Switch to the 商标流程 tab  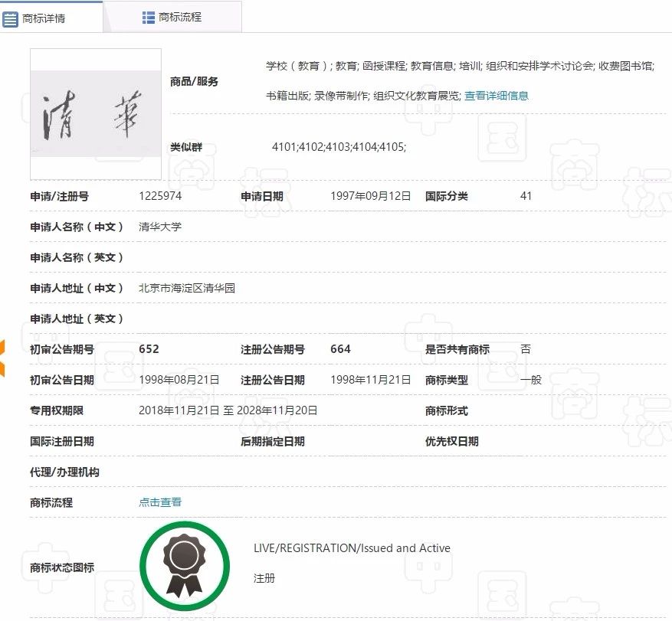(x=172, y=17)
